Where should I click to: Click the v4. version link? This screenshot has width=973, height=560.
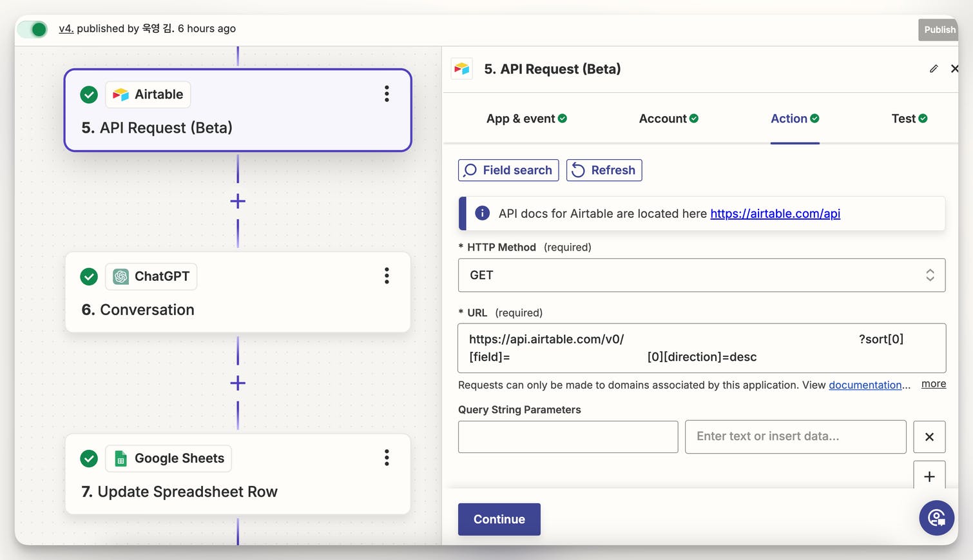(x=66, y=28)
